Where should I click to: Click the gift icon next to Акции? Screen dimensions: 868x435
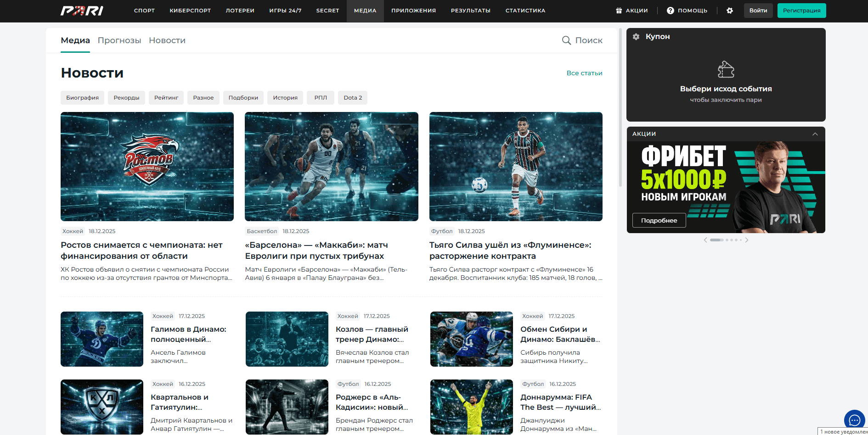point(619,11)
